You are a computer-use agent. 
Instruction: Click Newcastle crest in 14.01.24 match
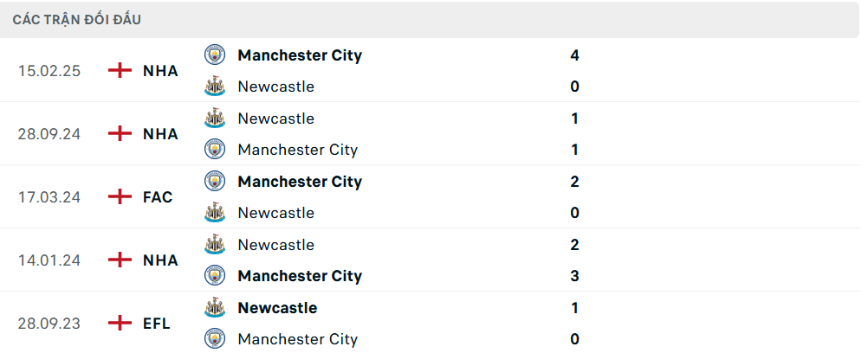214,245
